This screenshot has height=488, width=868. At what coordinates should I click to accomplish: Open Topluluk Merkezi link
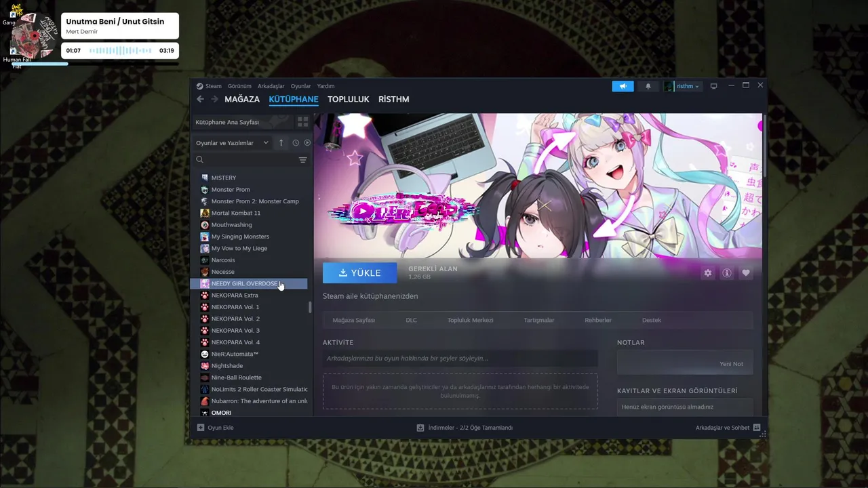tap(470, 320)
